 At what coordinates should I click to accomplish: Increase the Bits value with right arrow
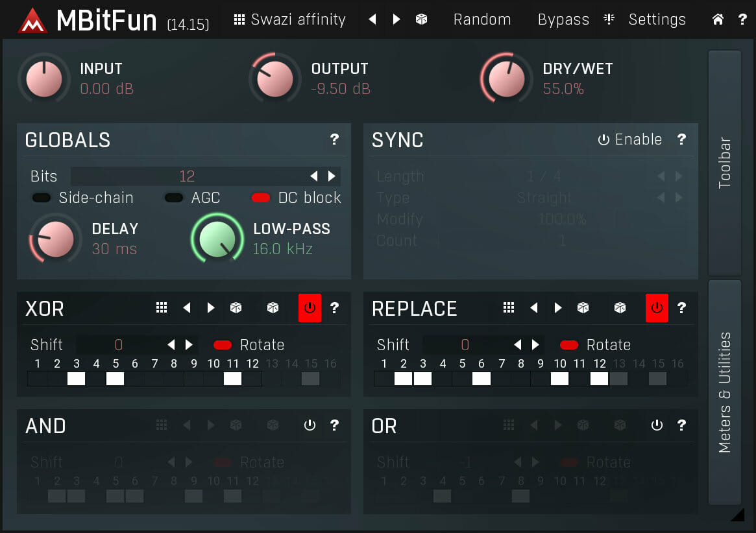pyautogui.click(x=332, y=176)
